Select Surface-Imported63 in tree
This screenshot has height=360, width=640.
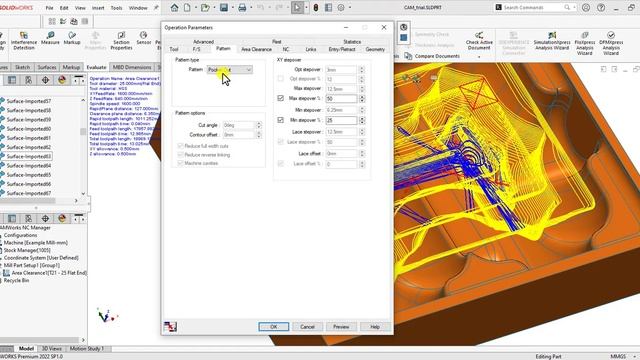(29, 156)
